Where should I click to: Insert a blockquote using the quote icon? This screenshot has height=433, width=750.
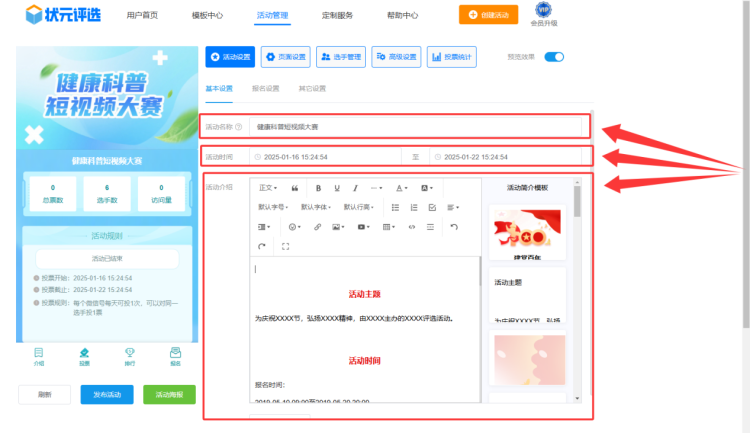pos(295,188)
